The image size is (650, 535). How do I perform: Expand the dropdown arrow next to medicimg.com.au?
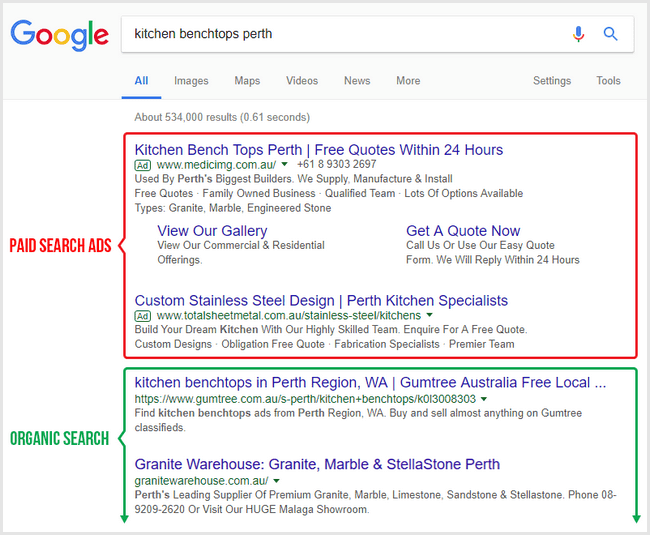click(284, 164)
